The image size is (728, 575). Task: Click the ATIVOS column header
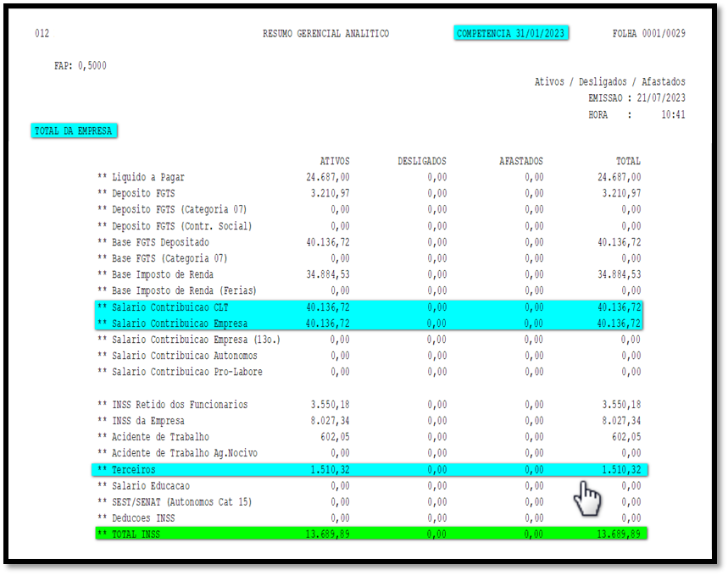(x=334, y=161)
